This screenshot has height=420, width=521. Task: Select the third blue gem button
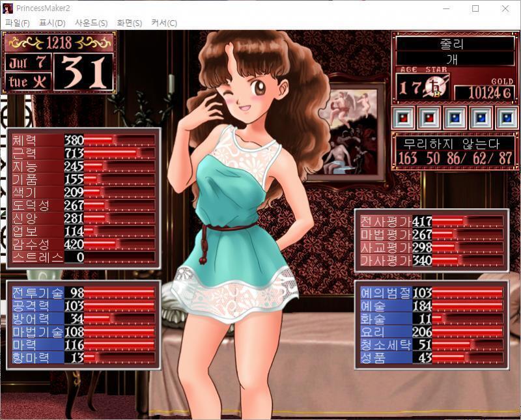point(455,118)
